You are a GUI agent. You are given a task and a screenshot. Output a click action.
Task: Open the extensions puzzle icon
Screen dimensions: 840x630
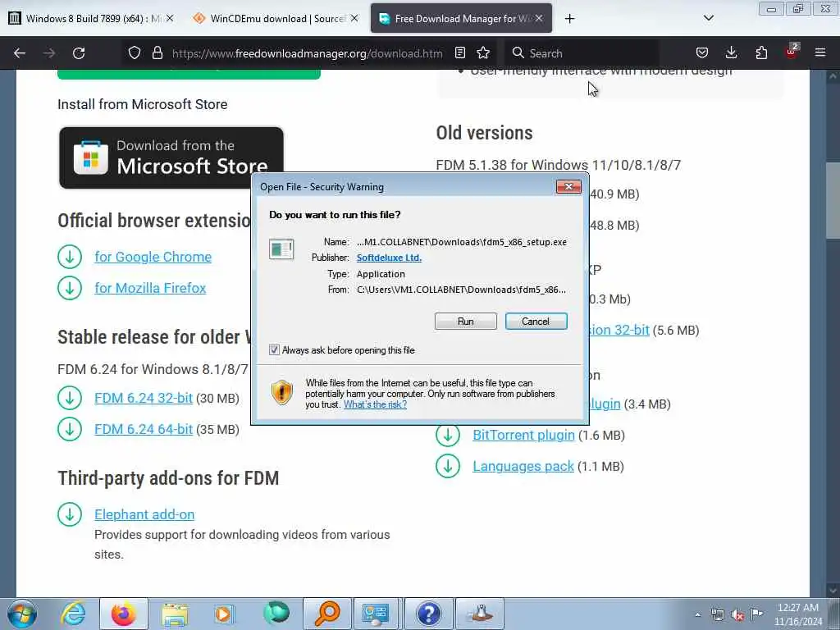pyautogui.click(x=761, y=53)
